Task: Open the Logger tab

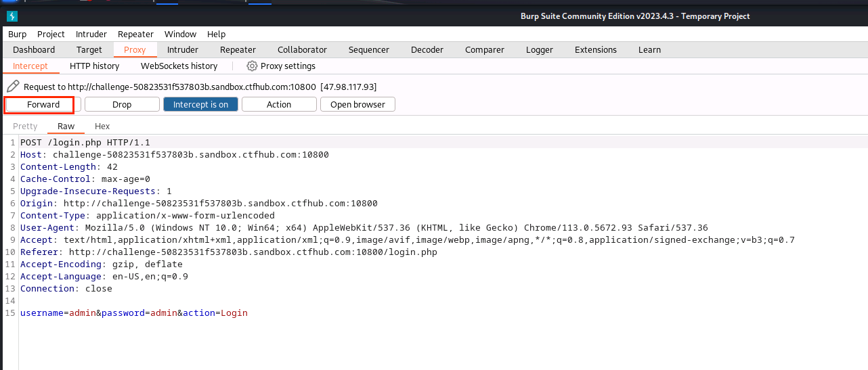Action: point(540,49)
